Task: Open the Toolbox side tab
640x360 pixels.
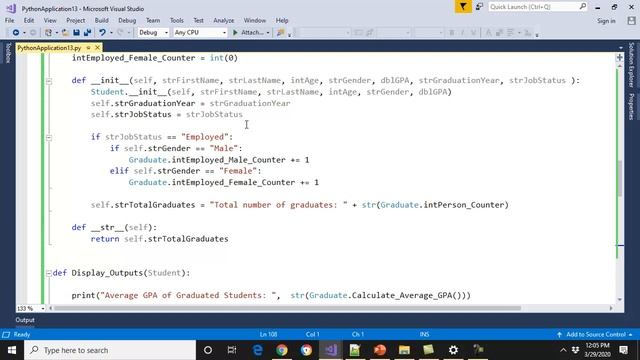Action: [x=8, y=53]
